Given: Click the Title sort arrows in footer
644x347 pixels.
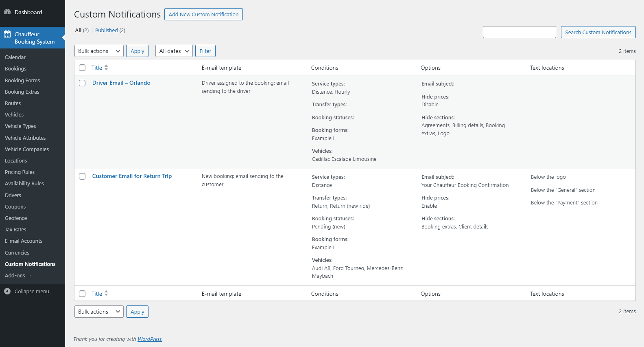Looking at the screenshot, I should click(106, 293).
